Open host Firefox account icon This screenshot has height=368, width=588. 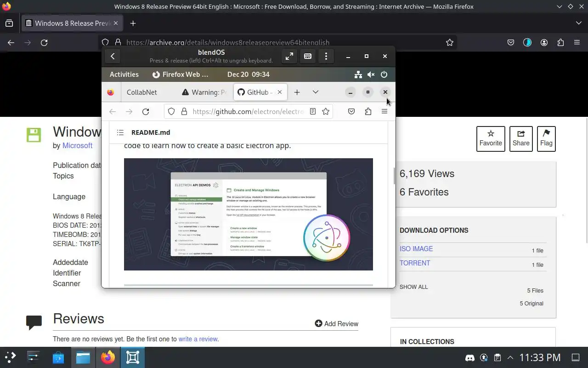pos(544,43)
